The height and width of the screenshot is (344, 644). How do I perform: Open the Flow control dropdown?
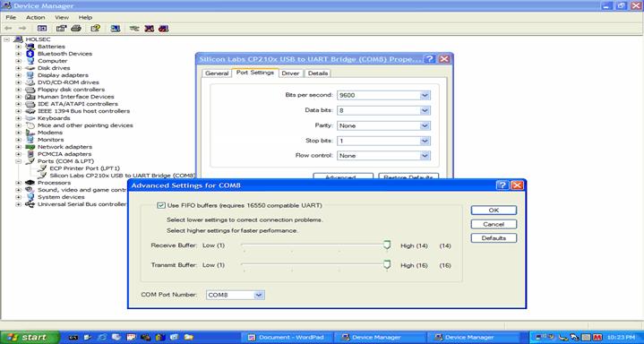point(425,156)
